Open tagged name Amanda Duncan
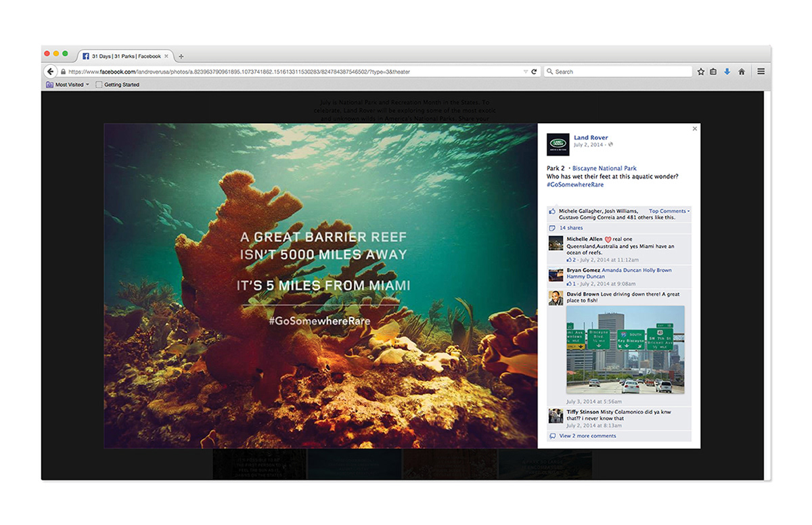The width and height of the screenshot is (812, 525). point(621,270)
